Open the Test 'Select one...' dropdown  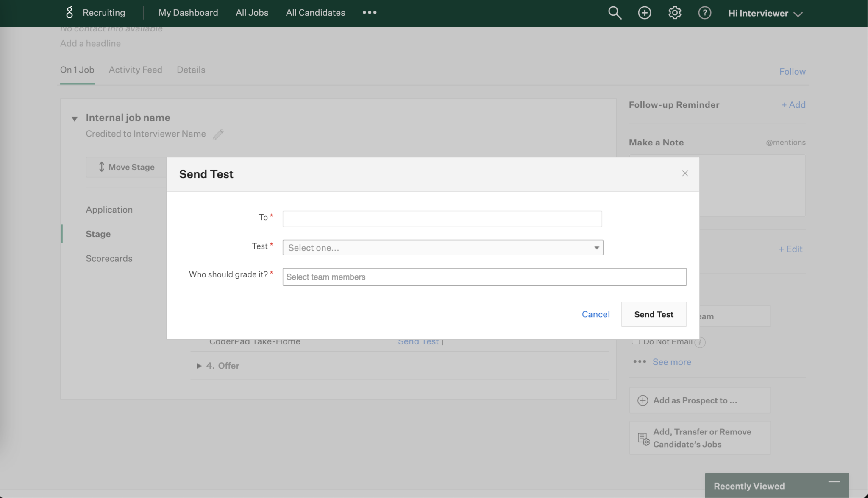click(x=442, y=247)
